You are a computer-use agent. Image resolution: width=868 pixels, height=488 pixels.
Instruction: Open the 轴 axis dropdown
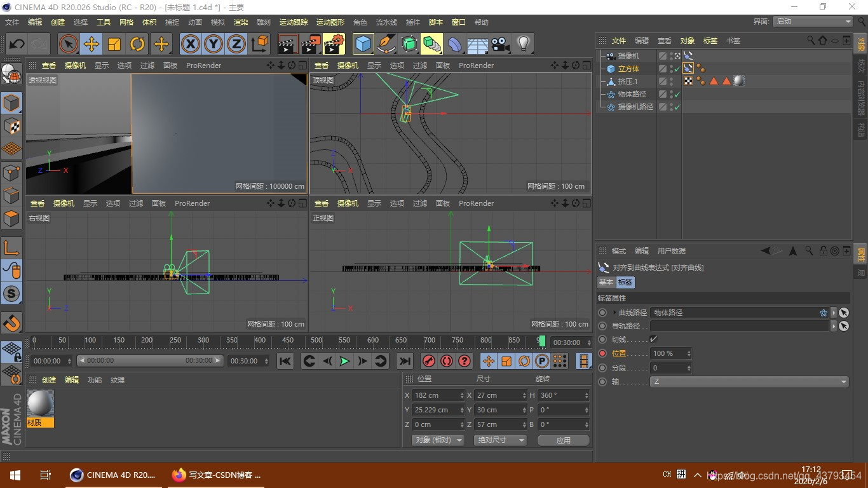pos(749,382)
